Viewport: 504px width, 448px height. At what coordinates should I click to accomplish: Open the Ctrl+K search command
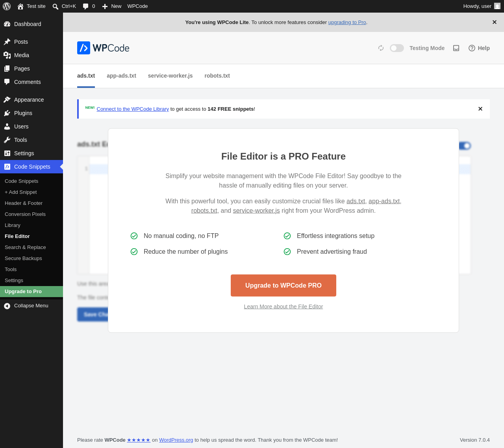64,6
